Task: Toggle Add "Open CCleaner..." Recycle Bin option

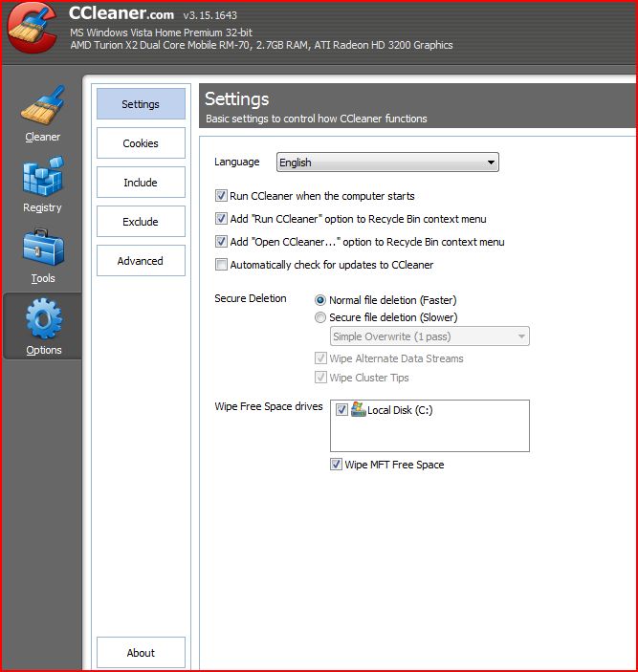Action: [x=221, y=242]
